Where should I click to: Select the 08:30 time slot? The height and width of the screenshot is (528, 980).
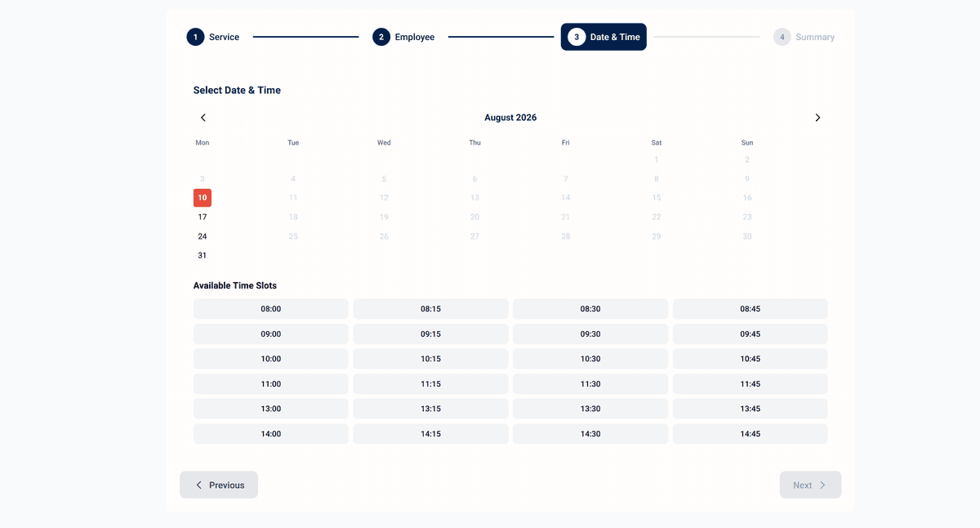click(x=590, y=309)
